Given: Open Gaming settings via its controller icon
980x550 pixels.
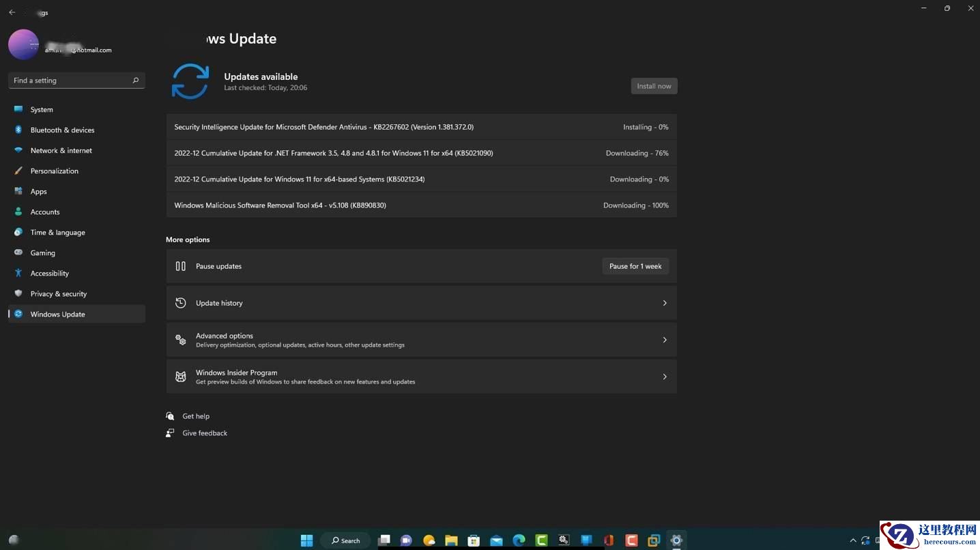Looking at the screenshot, I should tap(18, 252).
